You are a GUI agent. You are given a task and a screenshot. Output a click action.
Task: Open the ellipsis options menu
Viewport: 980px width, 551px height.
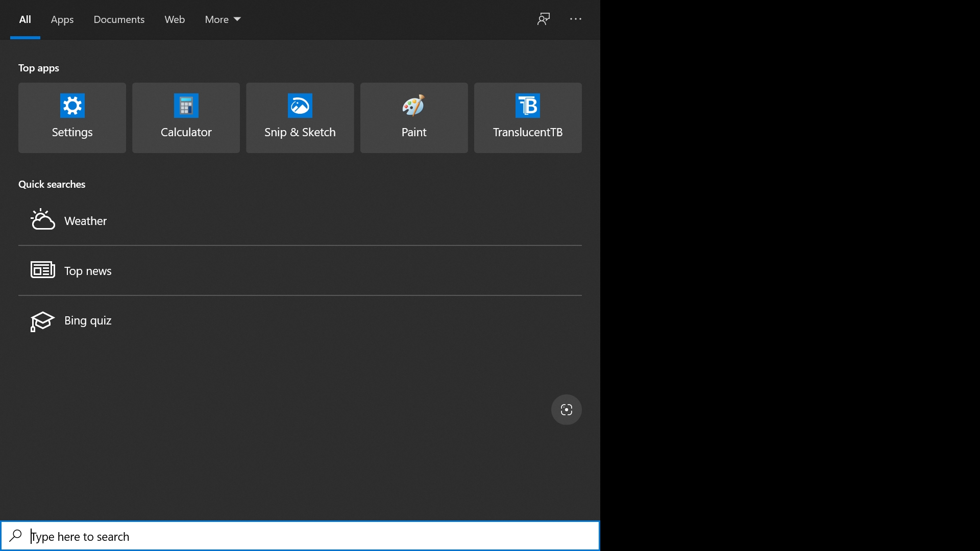tap(575, 19)
